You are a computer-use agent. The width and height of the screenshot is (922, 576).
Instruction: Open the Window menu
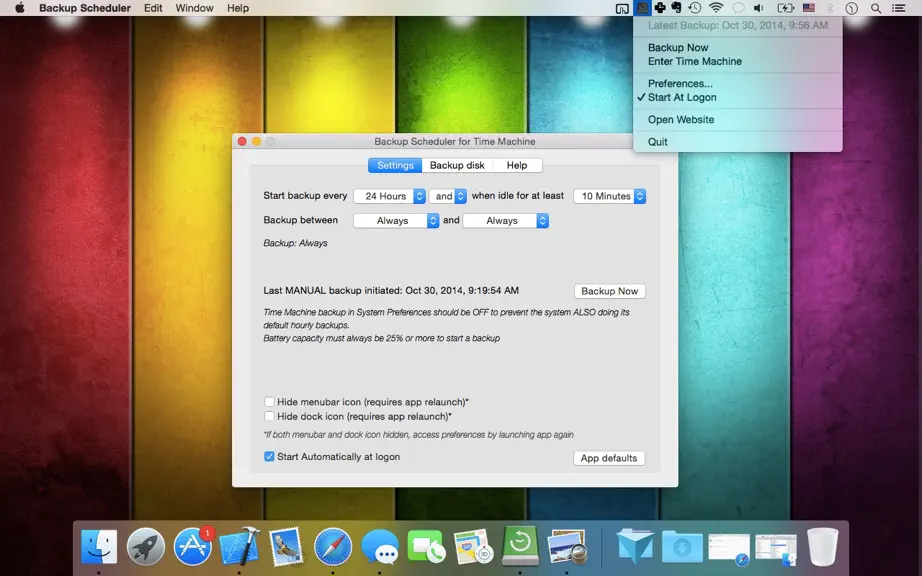coord(194,8)
